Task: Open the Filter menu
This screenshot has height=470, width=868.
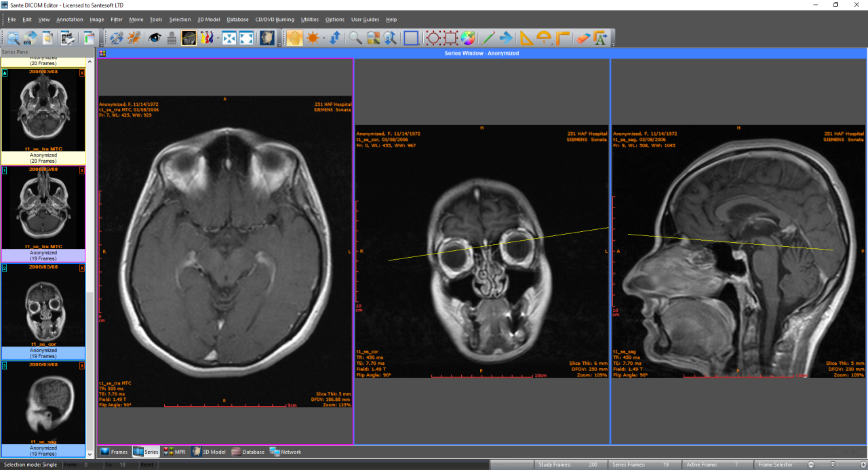Action: 117,20
